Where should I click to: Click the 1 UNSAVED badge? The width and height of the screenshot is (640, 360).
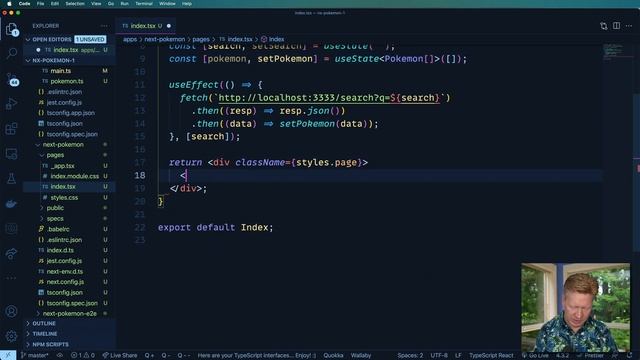pos(90,40)
